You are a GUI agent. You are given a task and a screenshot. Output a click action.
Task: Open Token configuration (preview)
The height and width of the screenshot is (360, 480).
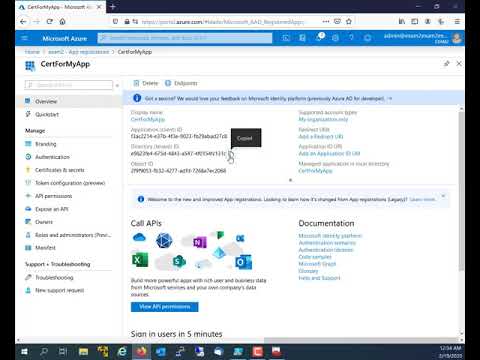pos(70,183)
